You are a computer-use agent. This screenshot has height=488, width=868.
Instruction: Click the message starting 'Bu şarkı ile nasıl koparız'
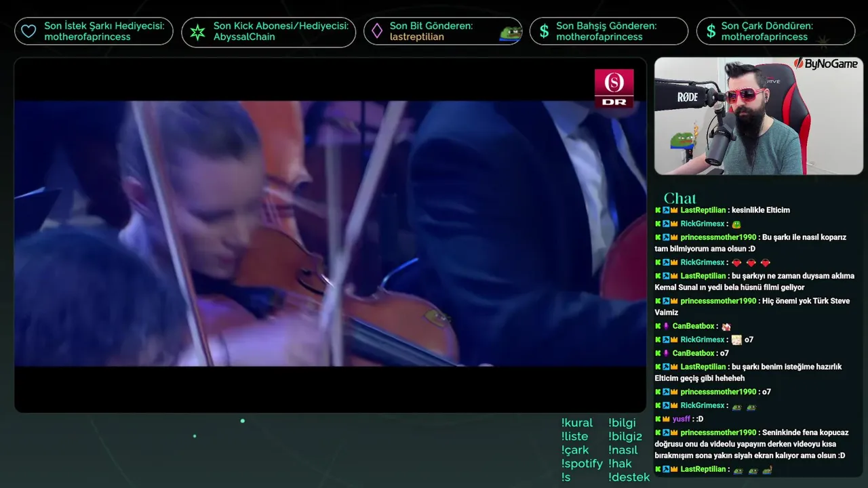[751, 243]
